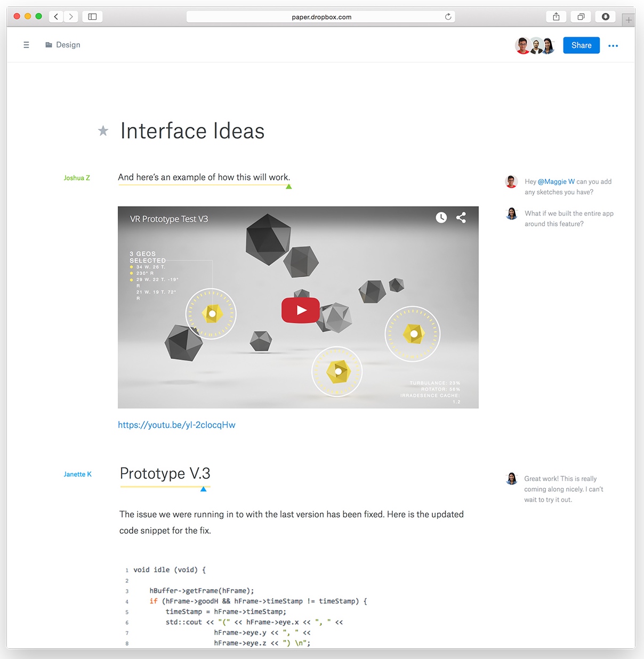The image size is (644, 659).
Task: Play the VR Prototype Test V3 video
Action: (x=301, y=310)
